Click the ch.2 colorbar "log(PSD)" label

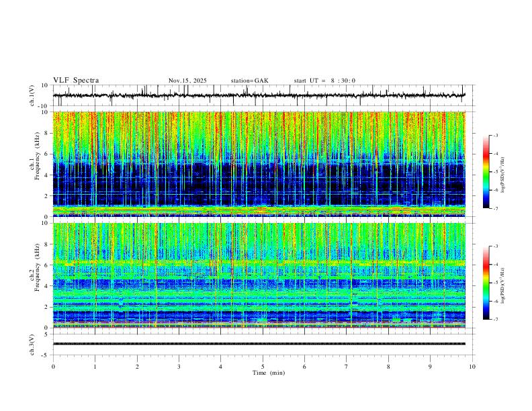point(503,285)
